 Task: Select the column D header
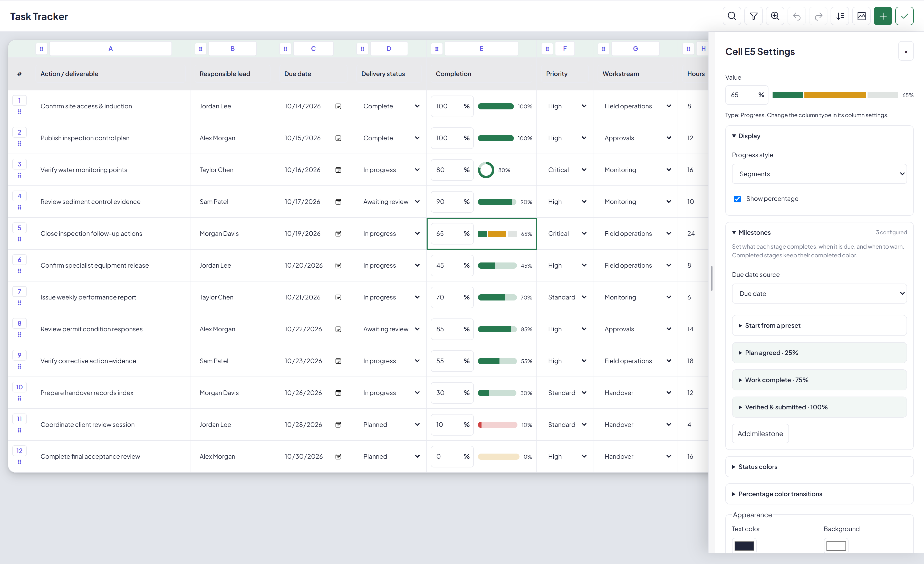pos(389,49)
